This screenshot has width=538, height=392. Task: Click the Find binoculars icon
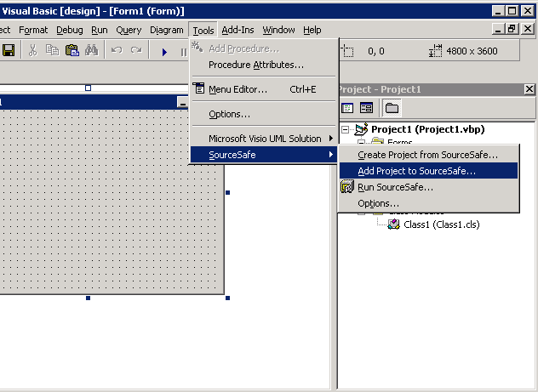92,51
